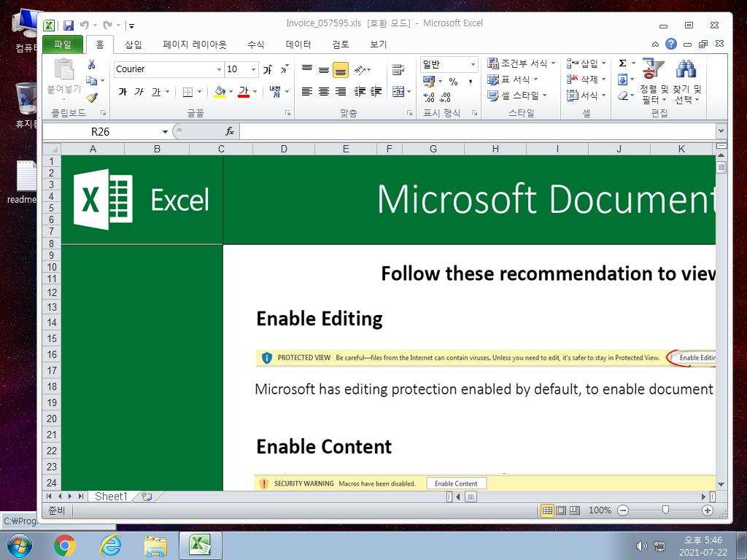Viewport: 747px width, 560px height.
Task: Click the Borders icon
Action: coord(187,91)
